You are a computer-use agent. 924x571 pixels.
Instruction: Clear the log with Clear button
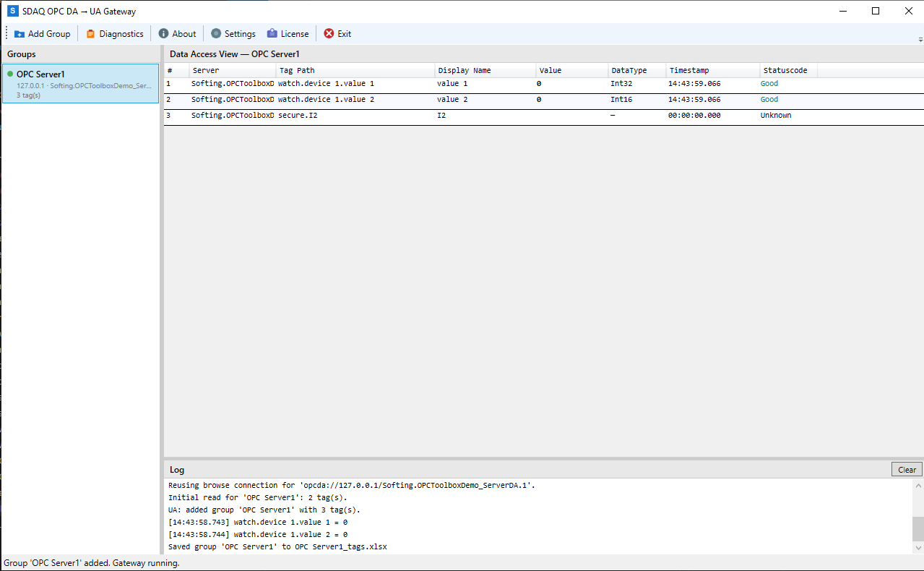click(x=907, y=470)
